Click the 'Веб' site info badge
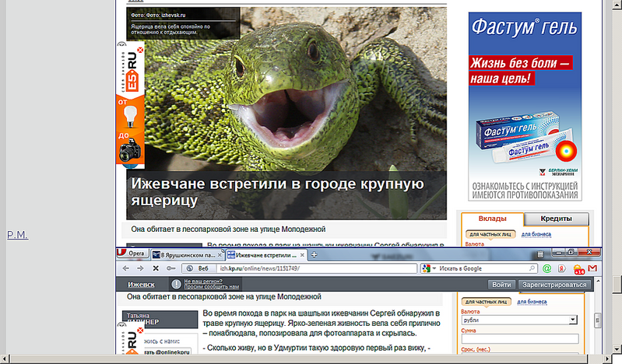 tap(198, 268)
